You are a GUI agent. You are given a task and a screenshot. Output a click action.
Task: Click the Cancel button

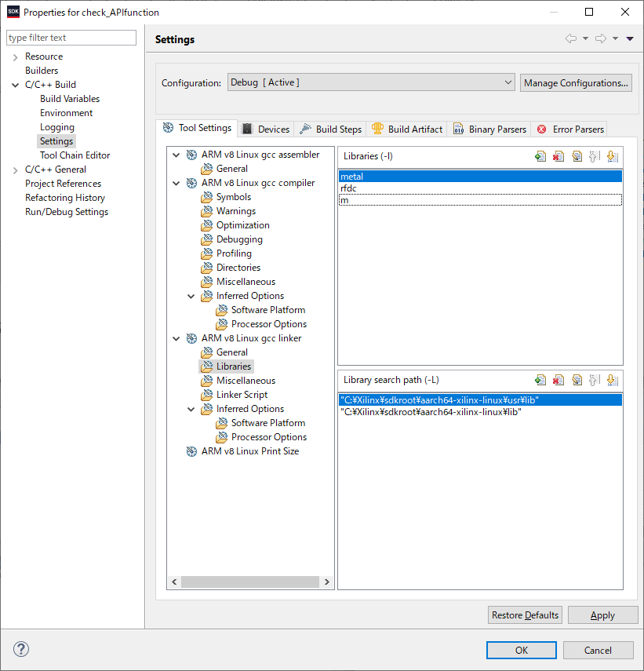(598, 650)
